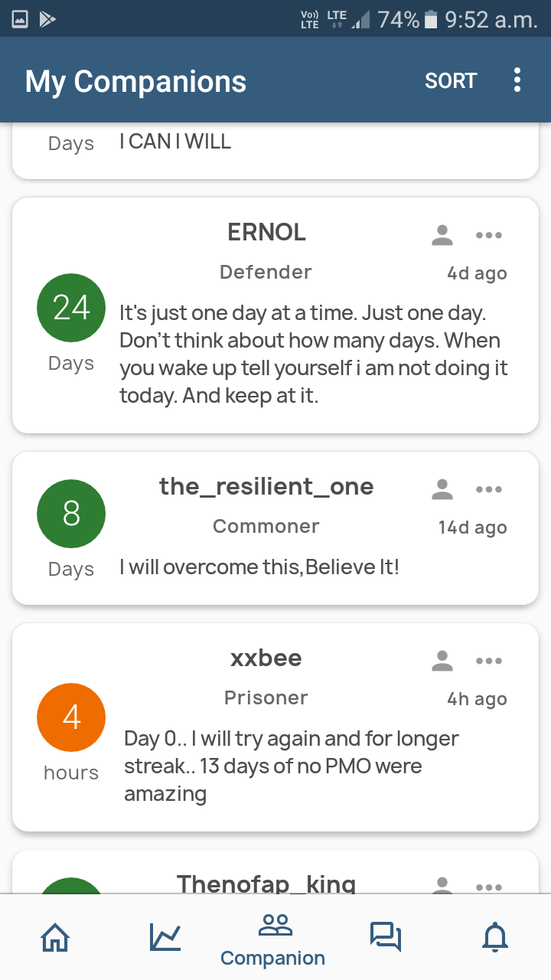Screen dimensions: 551x980
Task: Tap ERNOL's green 24 days badge
Action: [71, 308]
